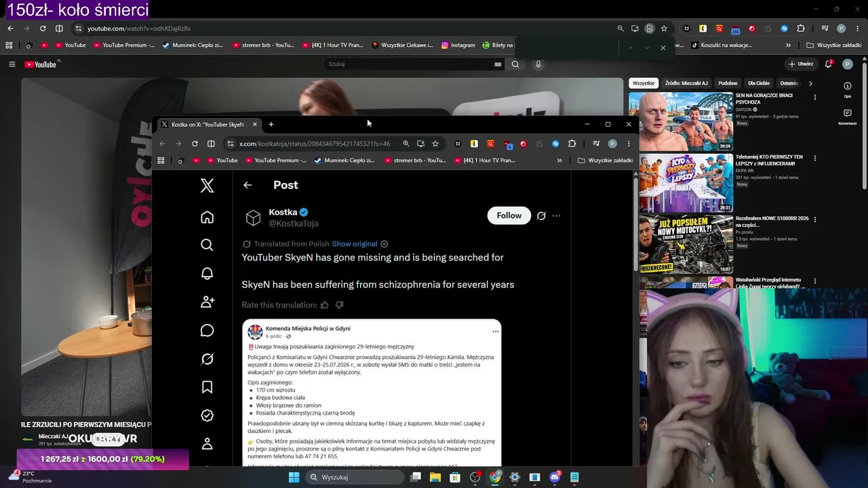Image resolution: width=868 pixels, height=488 pixels.
Task: Open the Notifications bell in X sidebar
Action: pyautogui.click(x=208, y=273)
